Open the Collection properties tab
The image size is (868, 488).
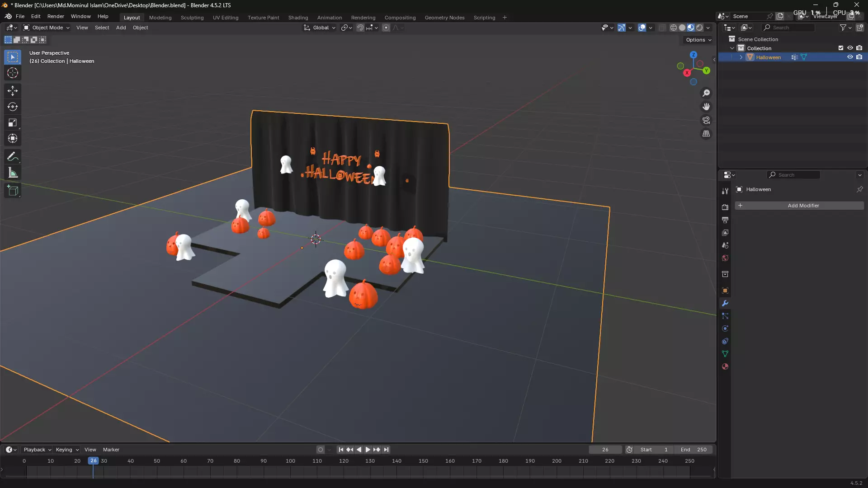pos(725,274)
